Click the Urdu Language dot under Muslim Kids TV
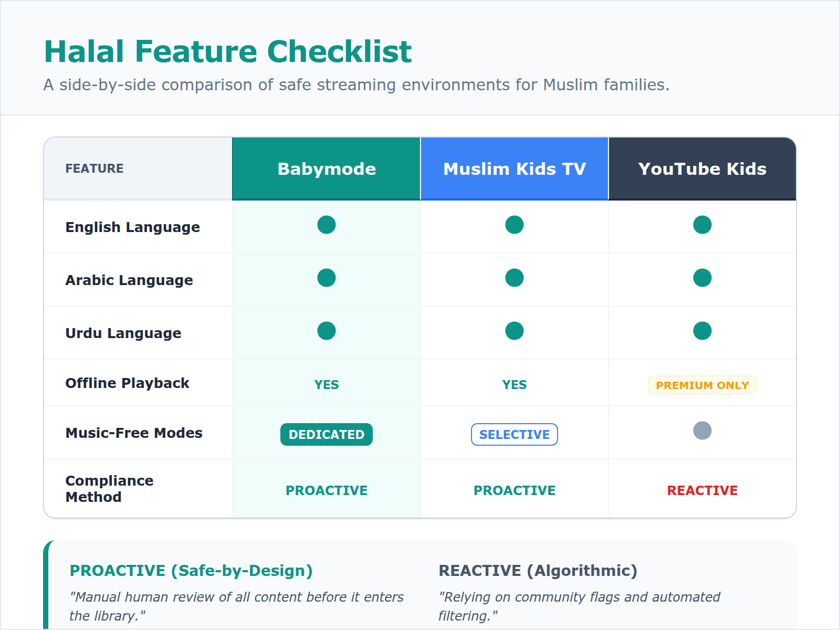This screenshot has width=840, height=630. [x=514, y=330]
